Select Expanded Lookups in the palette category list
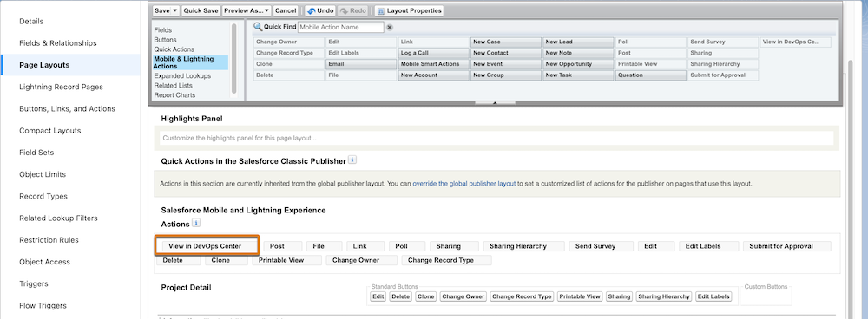This screenshot has height=319, width=868. coord(182,75)
